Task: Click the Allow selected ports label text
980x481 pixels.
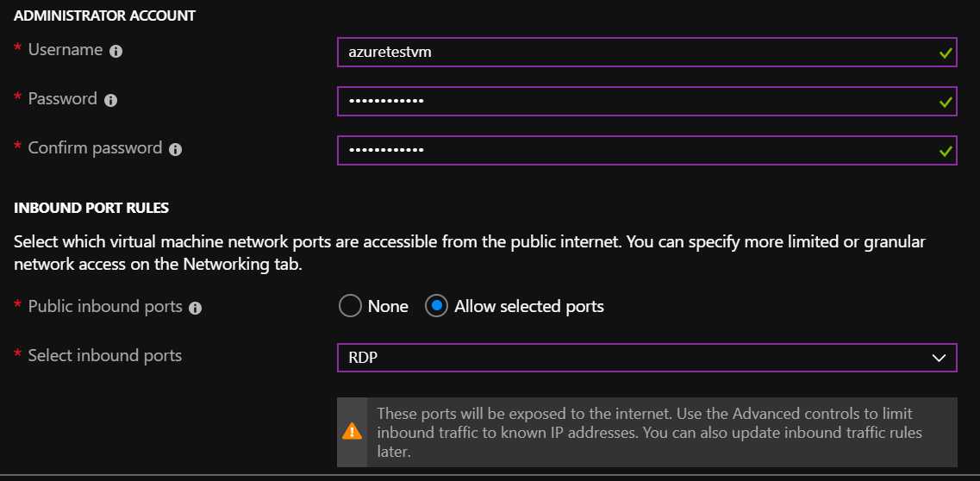Action: point(528,307)
